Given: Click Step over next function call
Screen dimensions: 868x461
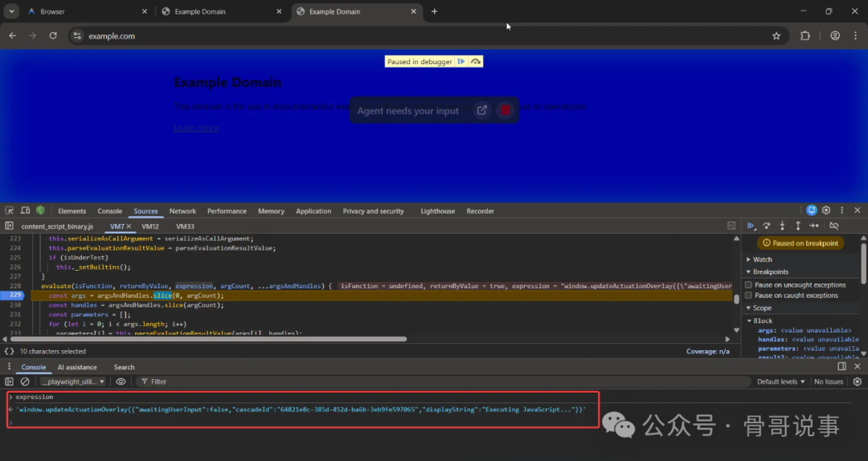Looking at the screenshot, I should [767, 226].
